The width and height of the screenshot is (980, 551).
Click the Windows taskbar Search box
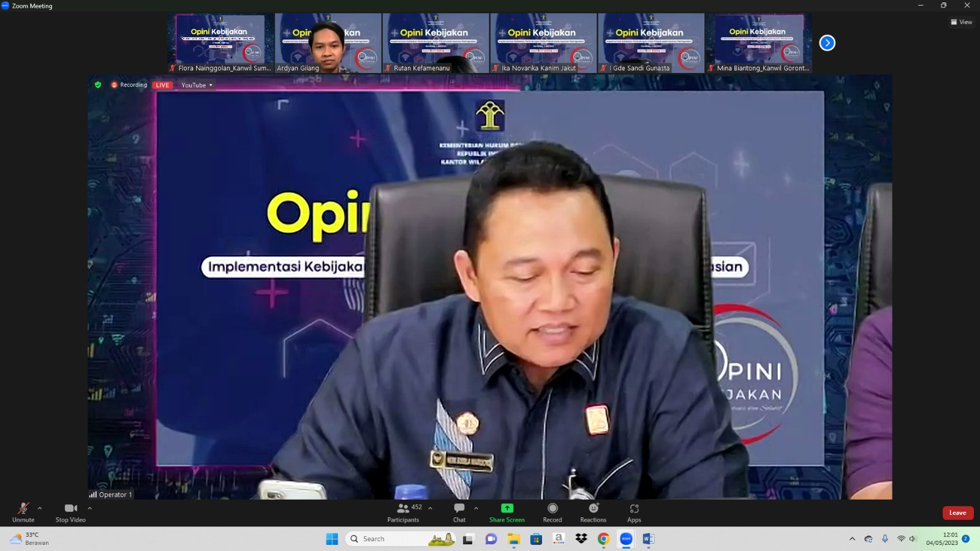392,539
